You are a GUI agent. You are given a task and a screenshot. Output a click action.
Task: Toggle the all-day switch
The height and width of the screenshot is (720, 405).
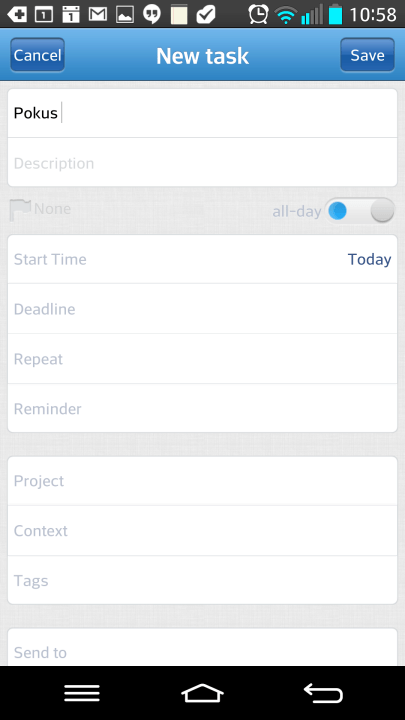coord(360,211)
